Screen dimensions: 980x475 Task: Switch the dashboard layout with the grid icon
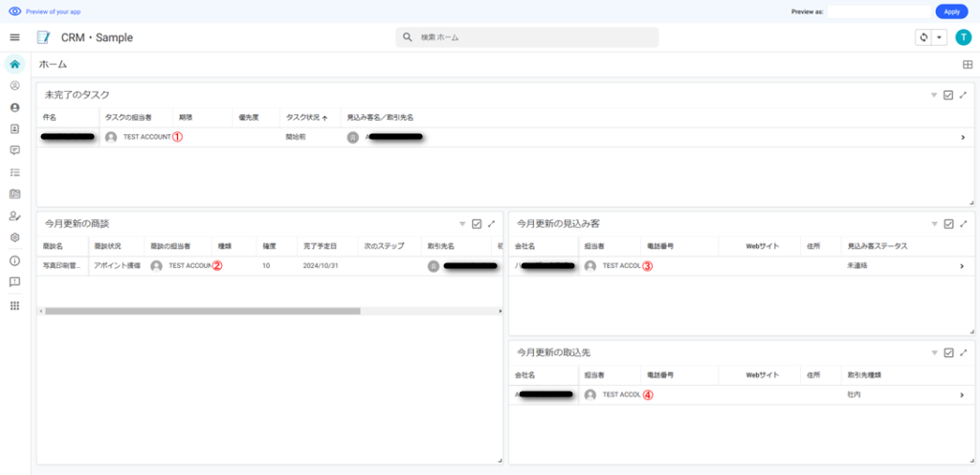(x=967, y=64)
